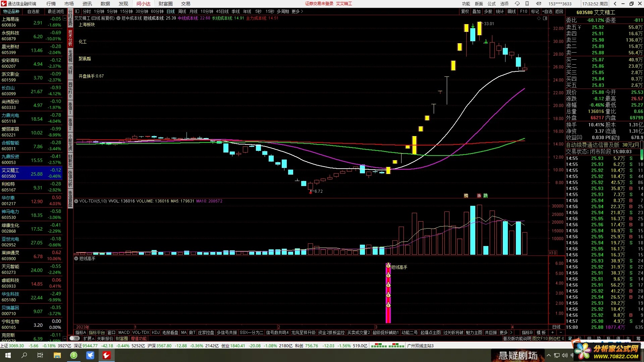The width and height of the screenshot is (644, 362).
Task: Apply MACD indicator
Action: pos(124,333)
